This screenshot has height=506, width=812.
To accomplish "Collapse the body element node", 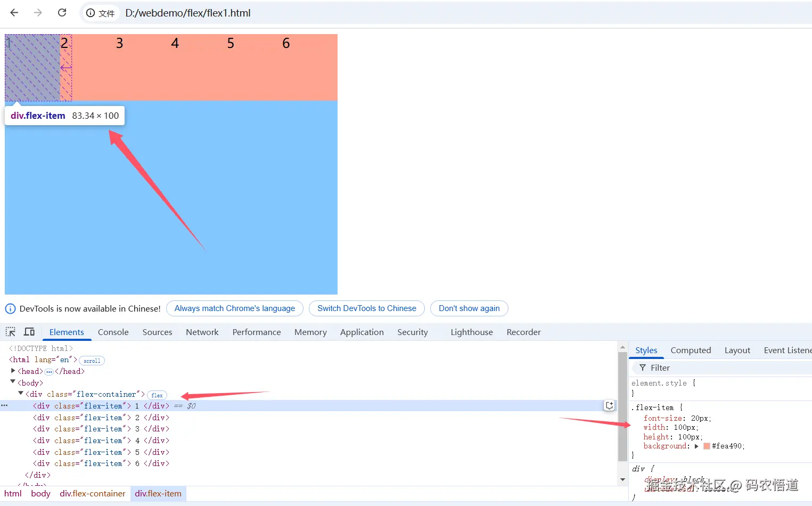I will (x=13, y=382).
